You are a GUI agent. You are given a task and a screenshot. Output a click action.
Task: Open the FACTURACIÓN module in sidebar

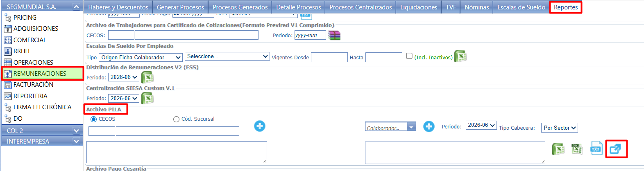[33, 85]
